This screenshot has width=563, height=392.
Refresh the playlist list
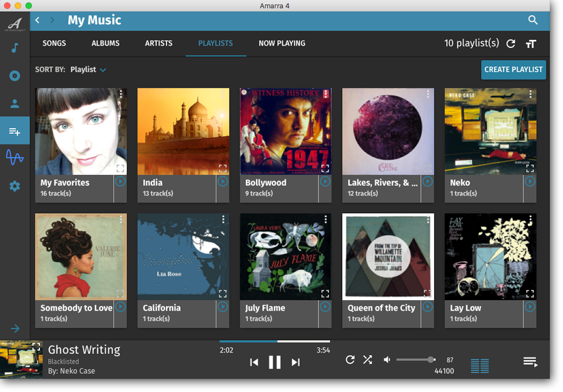[510, 44]
